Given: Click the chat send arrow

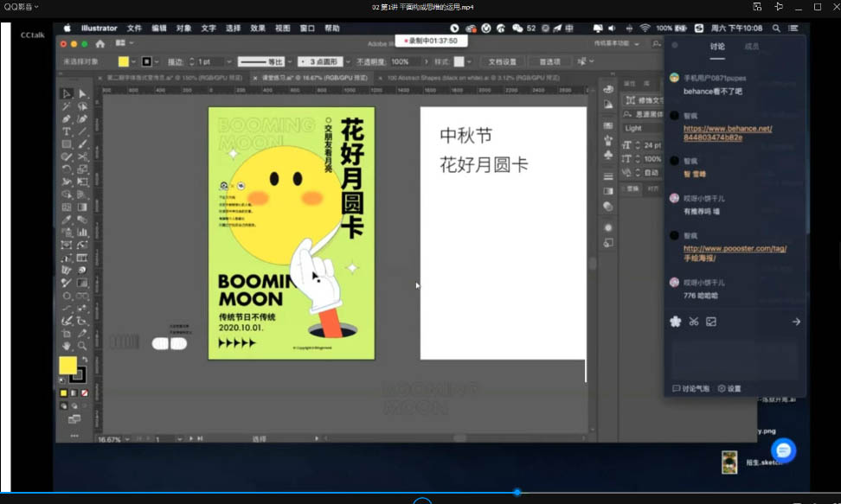Looking at the screenshot, I should point(797,322).
